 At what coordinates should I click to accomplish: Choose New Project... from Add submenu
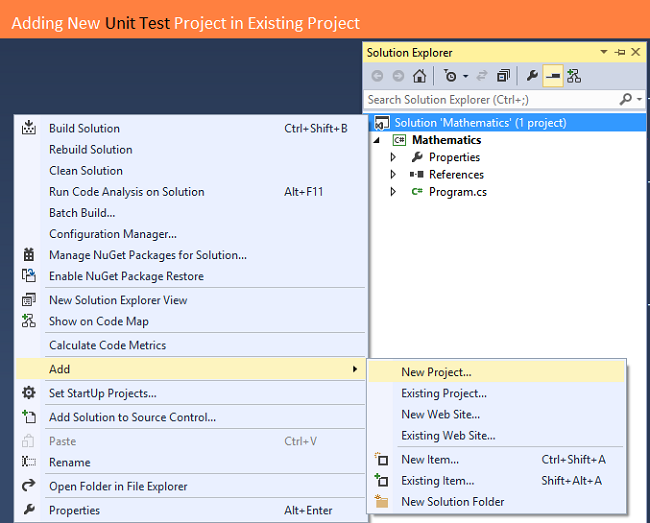click(x=436, y=372)
